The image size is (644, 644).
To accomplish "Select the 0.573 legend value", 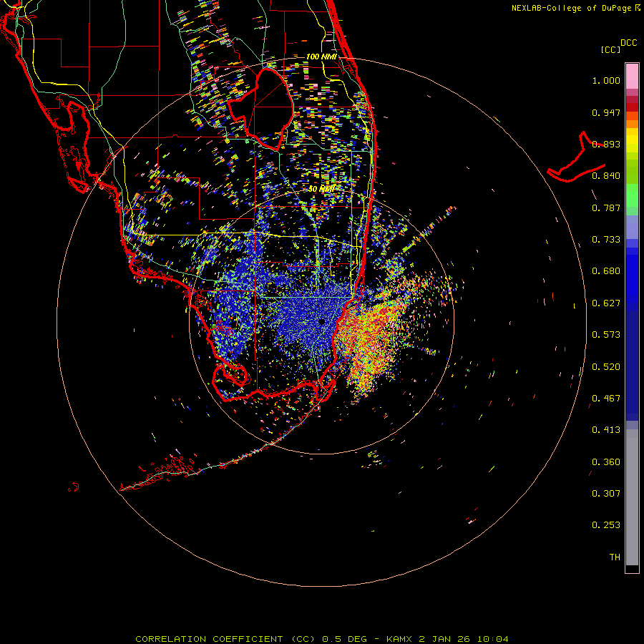I will tap(606, 335).
